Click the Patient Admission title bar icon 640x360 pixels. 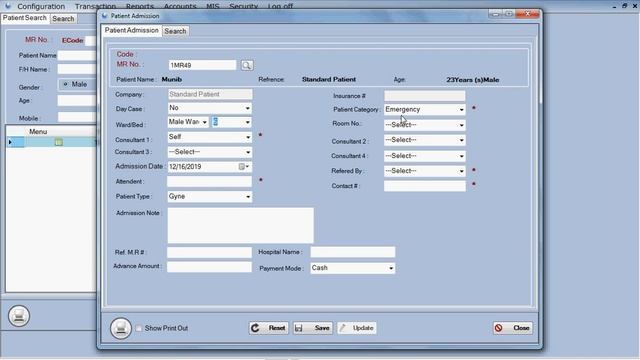pyautogui.click(x=105, y=16)
